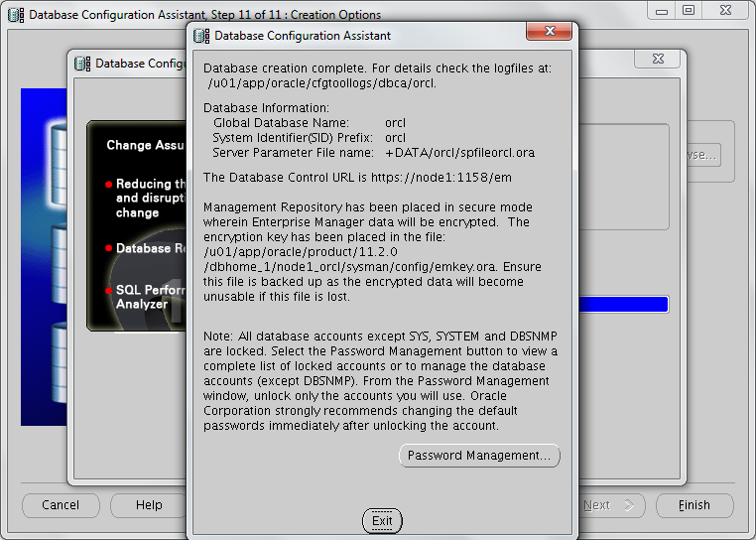Click the 'Change Assu' banner heading
Screen dimensions: 756x540
tap(145, 145)
